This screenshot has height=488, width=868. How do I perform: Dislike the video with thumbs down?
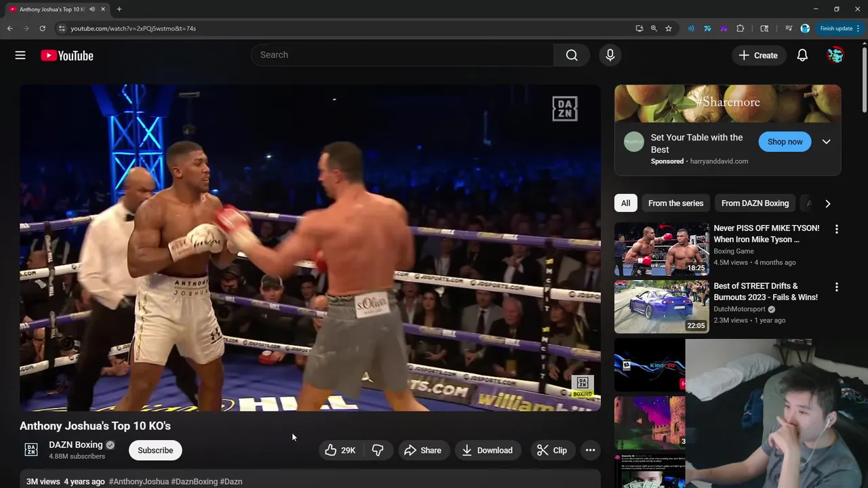click(378, 450)
